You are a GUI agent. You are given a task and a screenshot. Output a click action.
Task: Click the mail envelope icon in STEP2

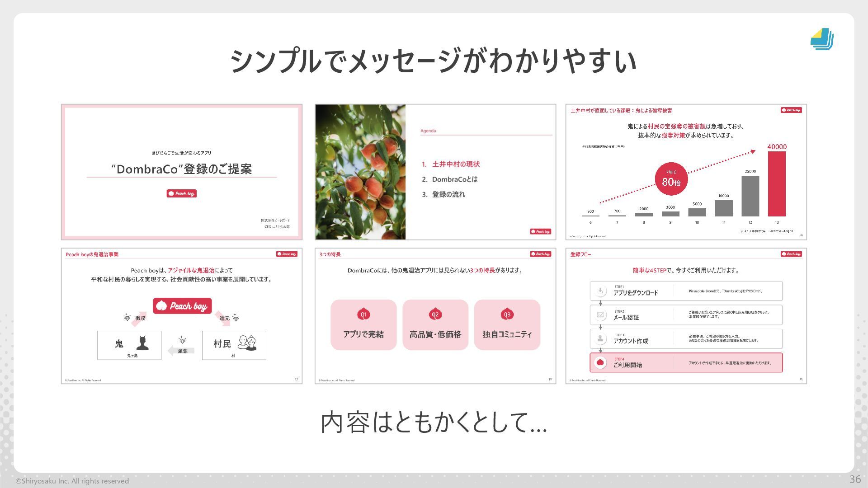click(x=600, y=315)
